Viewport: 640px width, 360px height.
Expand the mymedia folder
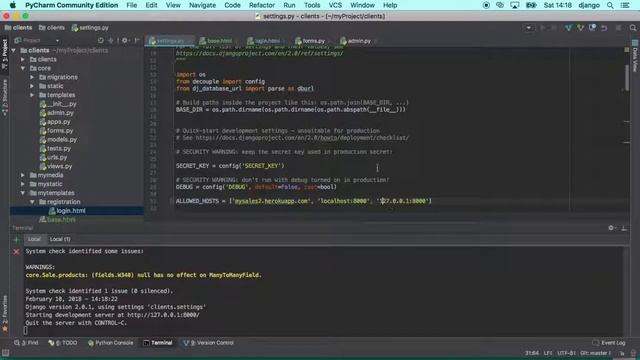click(23, 175)
